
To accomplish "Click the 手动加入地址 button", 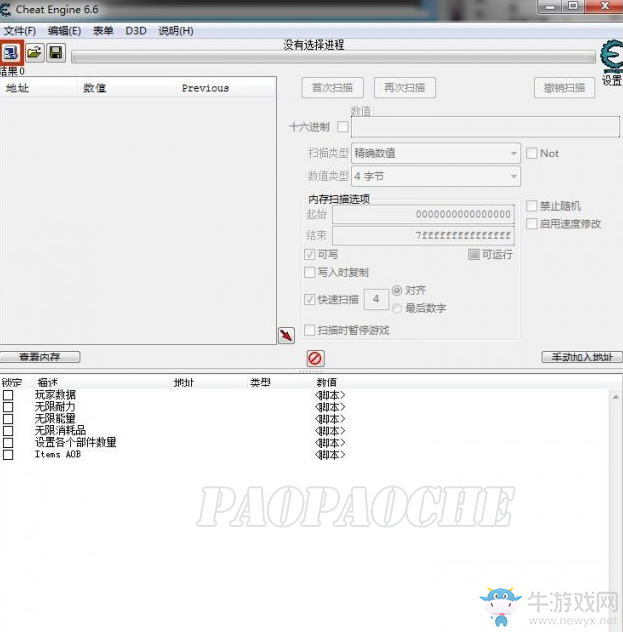I will [582, 357].
